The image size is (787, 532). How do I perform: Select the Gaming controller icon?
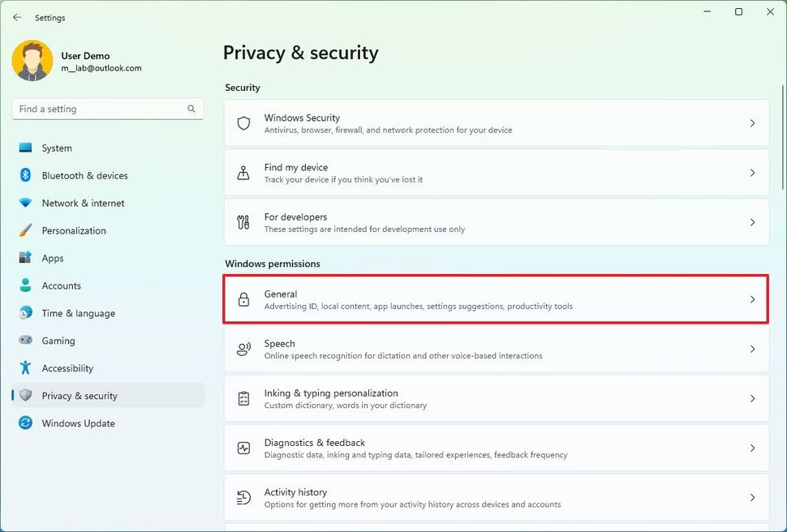click(26, 341)
